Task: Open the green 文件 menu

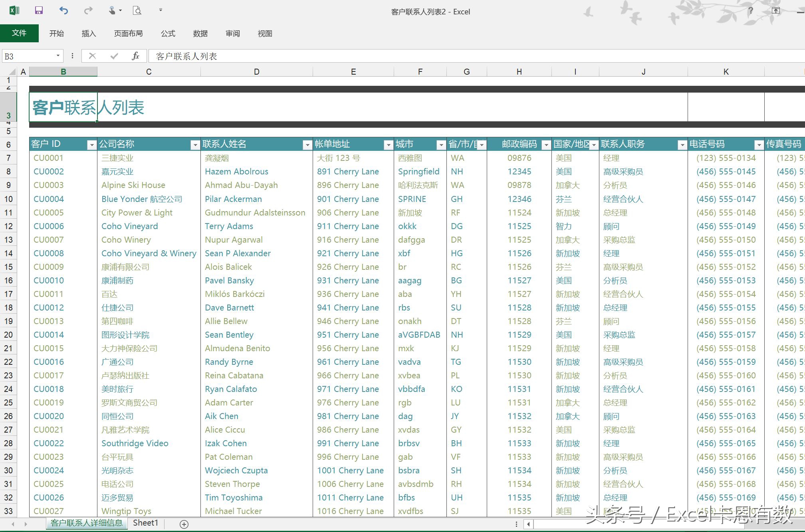Action: [19, 33]
